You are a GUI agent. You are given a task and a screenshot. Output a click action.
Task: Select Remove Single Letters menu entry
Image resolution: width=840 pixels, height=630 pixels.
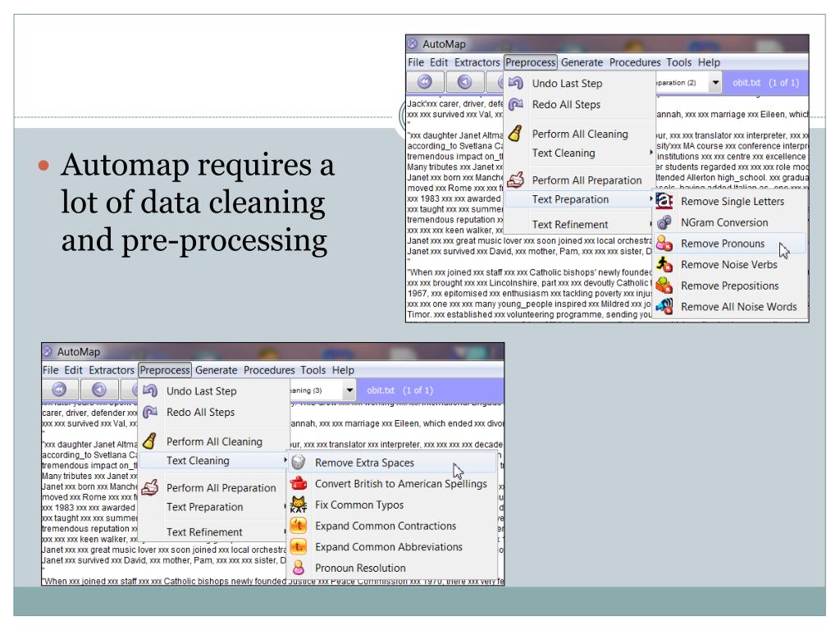tap(729, 202)
